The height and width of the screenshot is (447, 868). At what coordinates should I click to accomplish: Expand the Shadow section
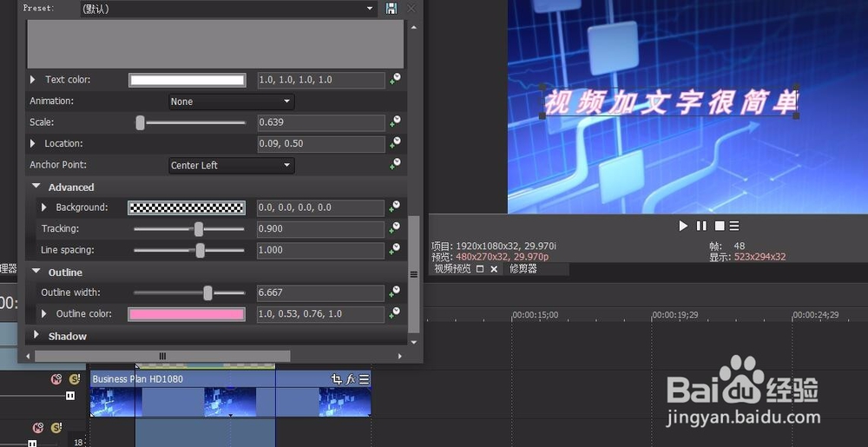coord(36,335)
